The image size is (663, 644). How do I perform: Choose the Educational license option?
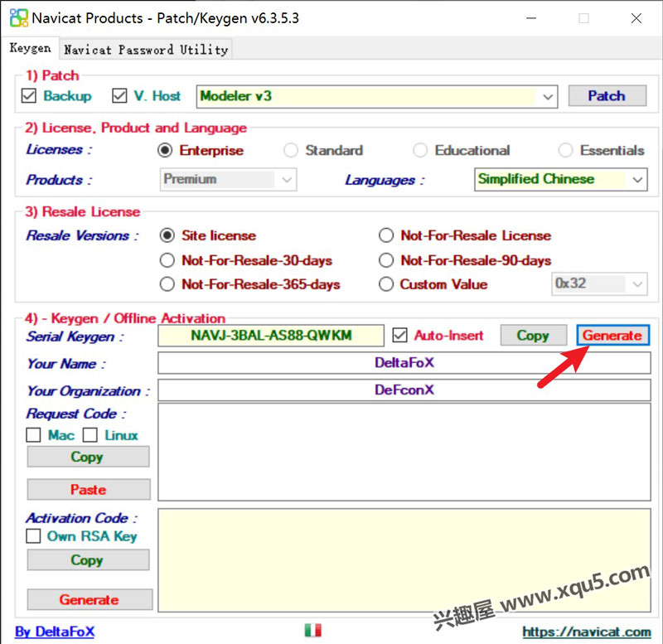[x=420, y=150]
